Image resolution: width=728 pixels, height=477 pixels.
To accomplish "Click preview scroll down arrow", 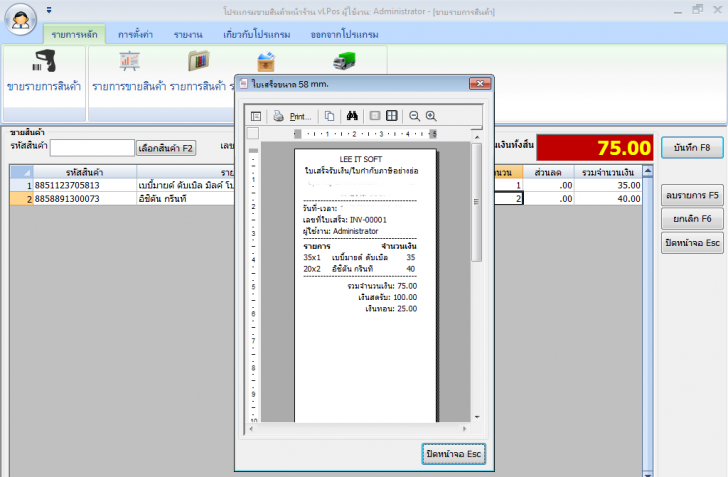I will [477, 417].
